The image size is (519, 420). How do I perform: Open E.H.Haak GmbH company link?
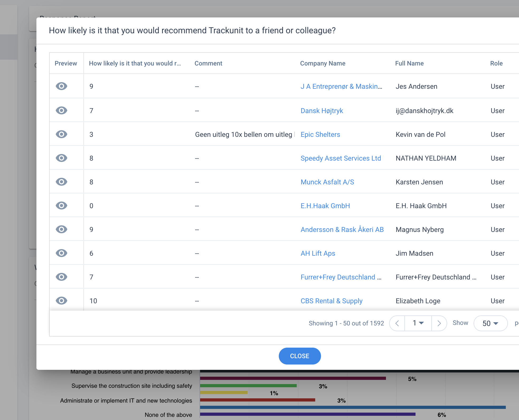pyautogui.click(x=325, y=206)
